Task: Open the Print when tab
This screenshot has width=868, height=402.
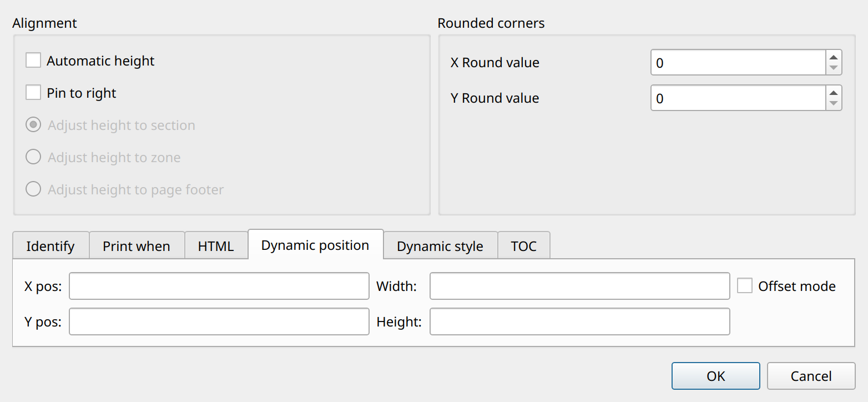Action: [137, 246]
